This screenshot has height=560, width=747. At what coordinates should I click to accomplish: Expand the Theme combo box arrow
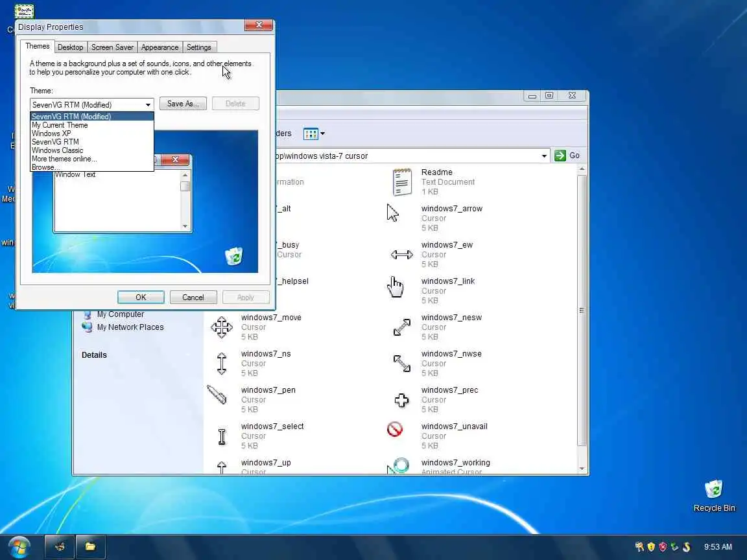click(x=148, y=105)
